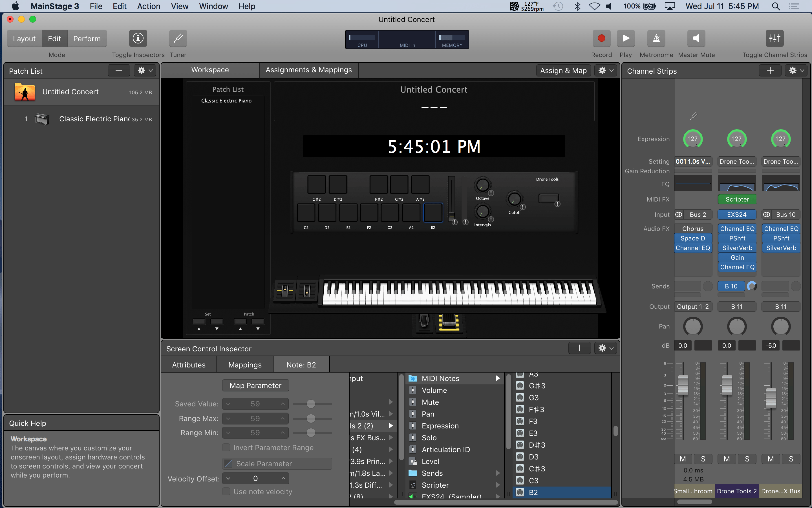Viewport: 812px width, 508px height.
Task: Add a new channel strip with plus
Action: click(x=770, y=70)
